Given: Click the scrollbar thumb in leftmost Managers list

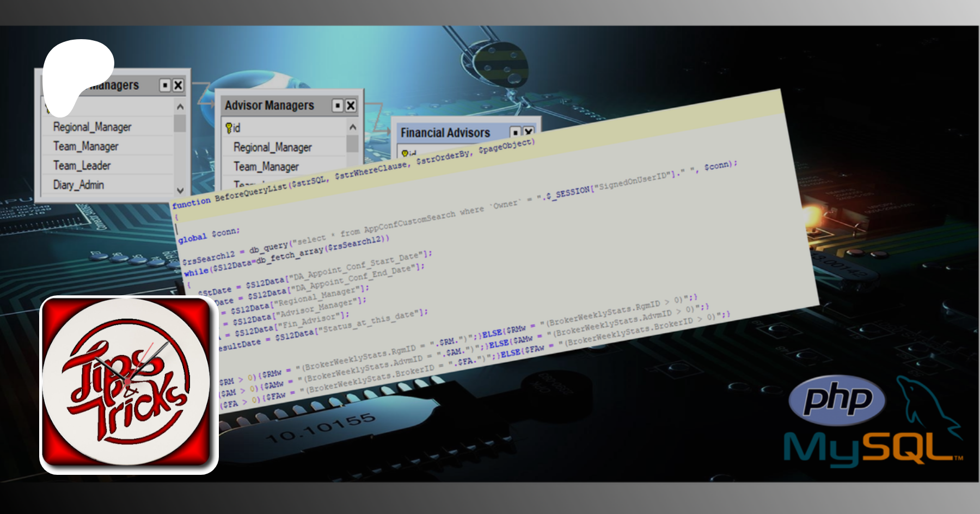Looking at the screenshot, I should tap(180, 123).
